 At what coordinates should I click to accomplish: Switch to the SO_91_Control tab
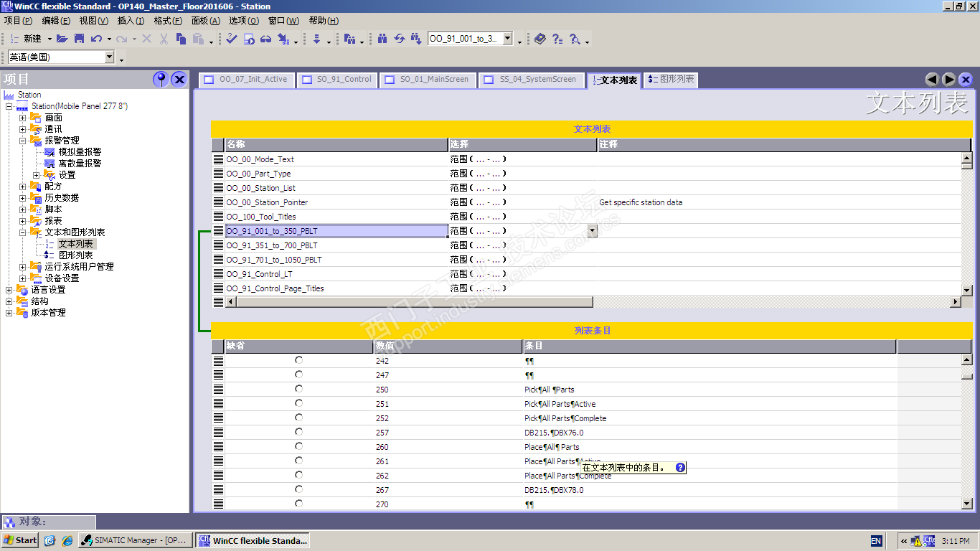tap(337, 80)
